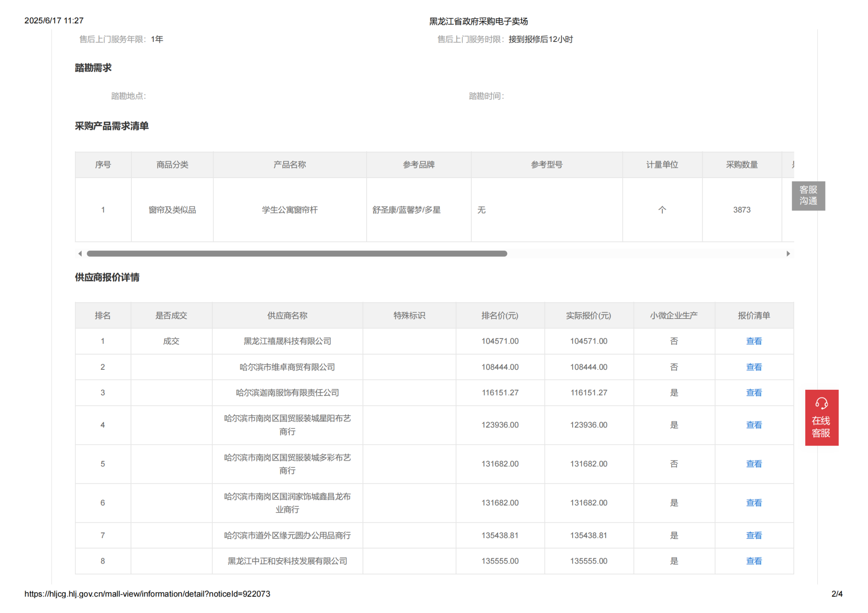868x613 pixels.
Task: Click the right scroll arrow under product table
Action: pos(788,254)
